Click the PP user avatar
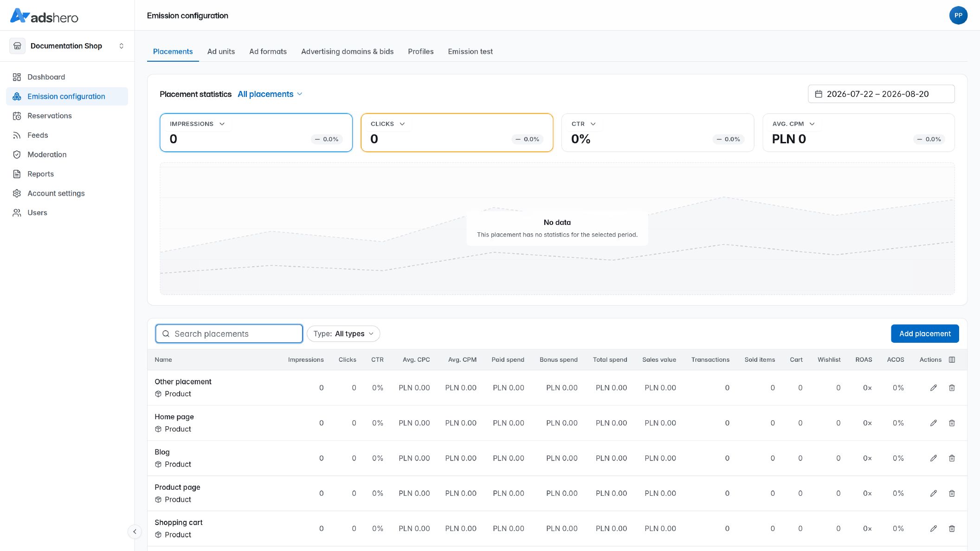The height and width of the screenshot is (551, 980). click(958, 15)
